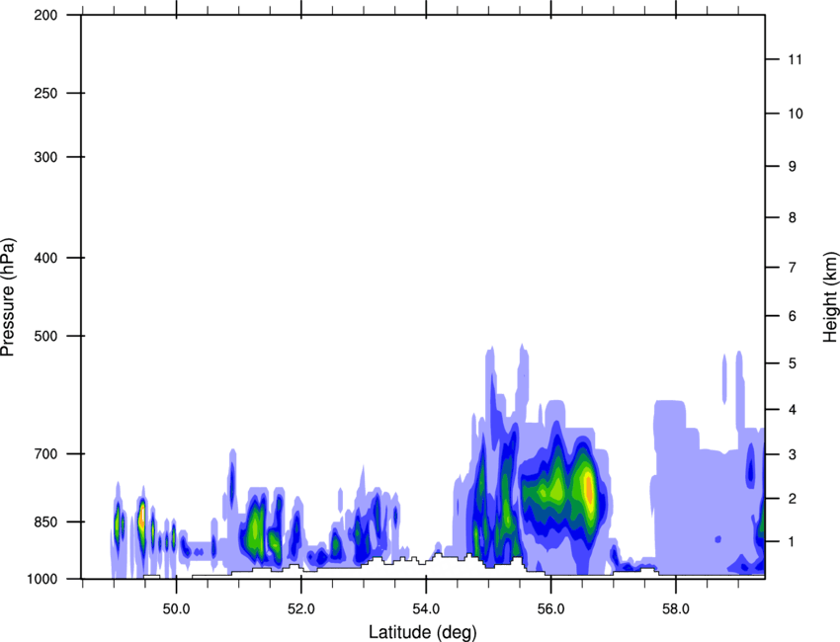Click the 3 km height label

tap(792, 454)
